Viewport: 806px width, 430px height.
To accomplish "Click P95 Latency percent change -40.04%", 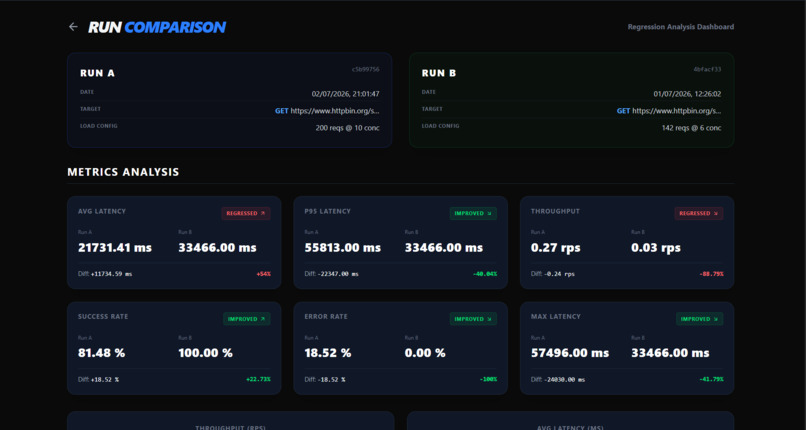I will (x=485, y=274).
